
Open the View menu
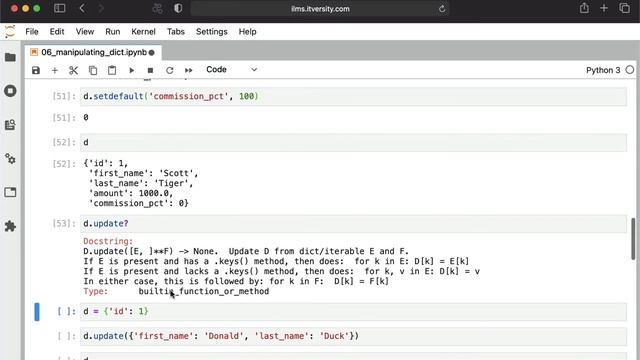pyautogui.click(x=85, y=31)
